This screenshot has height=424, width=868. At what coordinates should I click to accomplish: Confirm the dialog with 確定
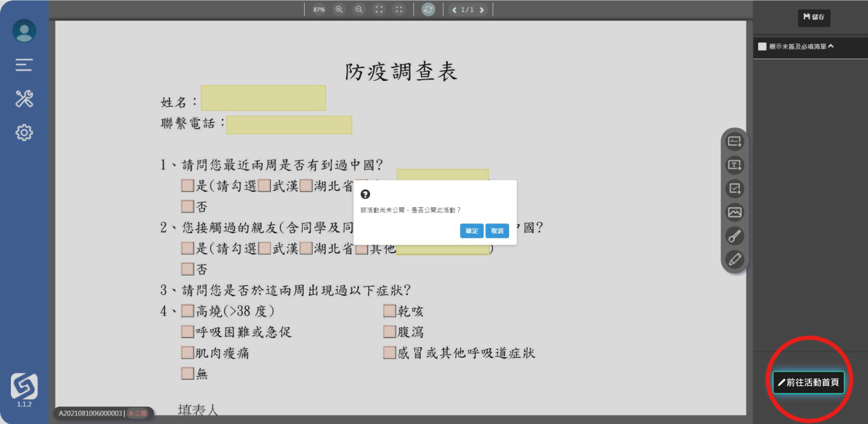coord(471,231)
